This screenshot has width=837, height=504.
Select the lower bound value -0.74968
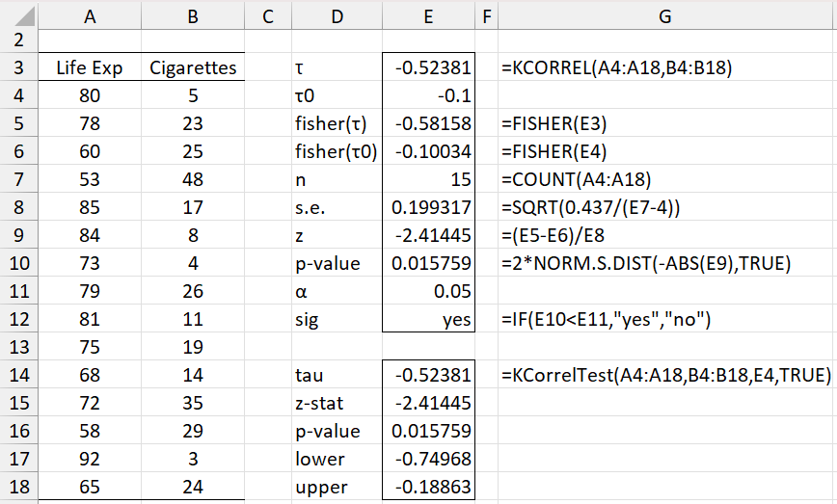click(x=428, y=459)
